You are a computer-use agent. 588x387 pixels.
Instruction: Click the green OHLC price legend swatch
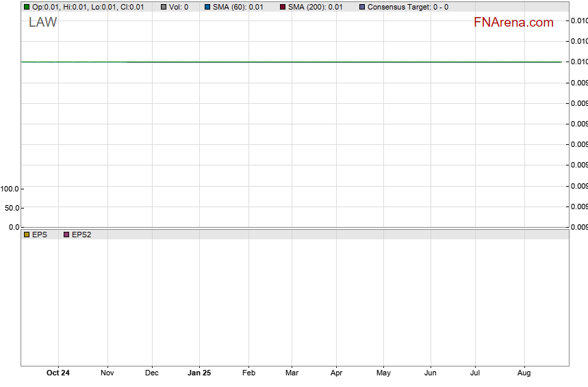[x=27, y=7]
